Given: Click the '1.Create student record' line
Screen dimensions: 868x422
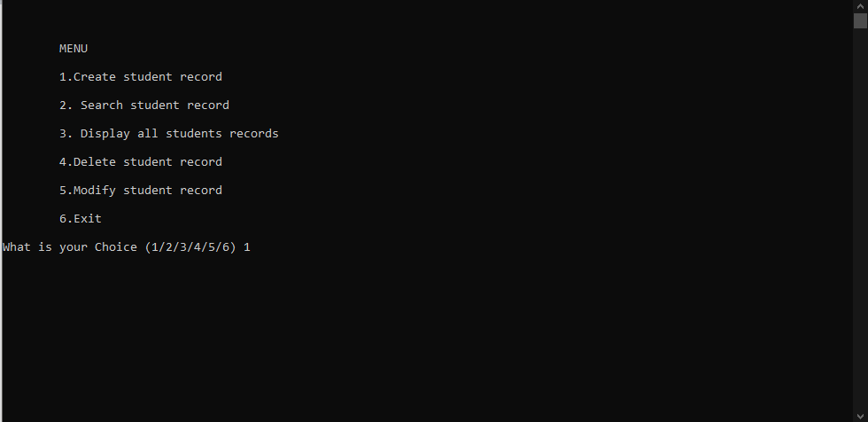Looking at the screenshot, I should click(x=141, y=77).
